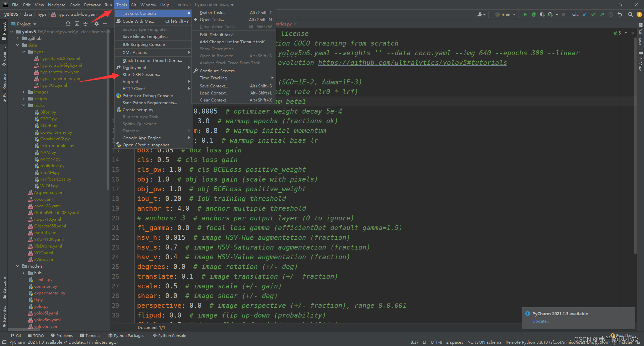Click Git Update Project arrow icon

(x=585, y=14)
